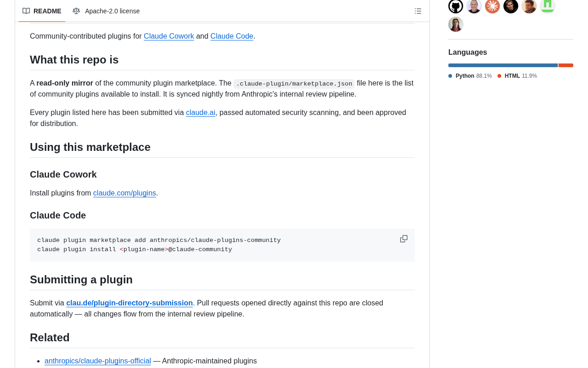The image size is (588, 368).
Task: Click the orange HTML segment of language bar
Action: pyautogui.click(x=566, y=65)
